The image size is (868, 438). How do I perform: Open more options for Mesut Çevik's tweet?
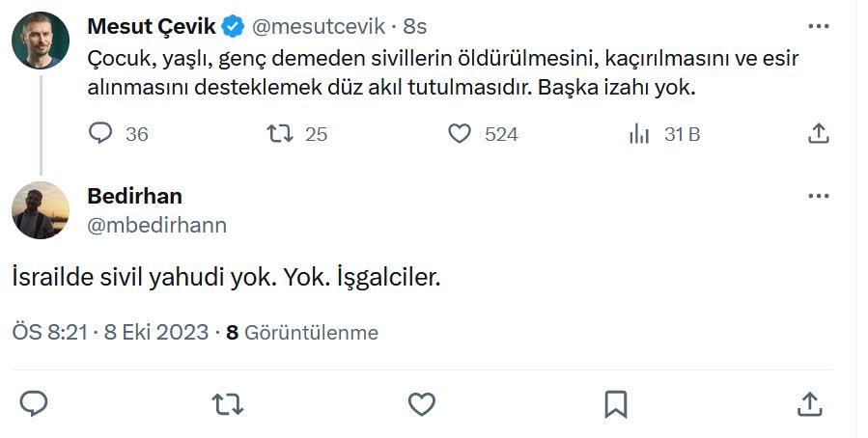(818, 25)
